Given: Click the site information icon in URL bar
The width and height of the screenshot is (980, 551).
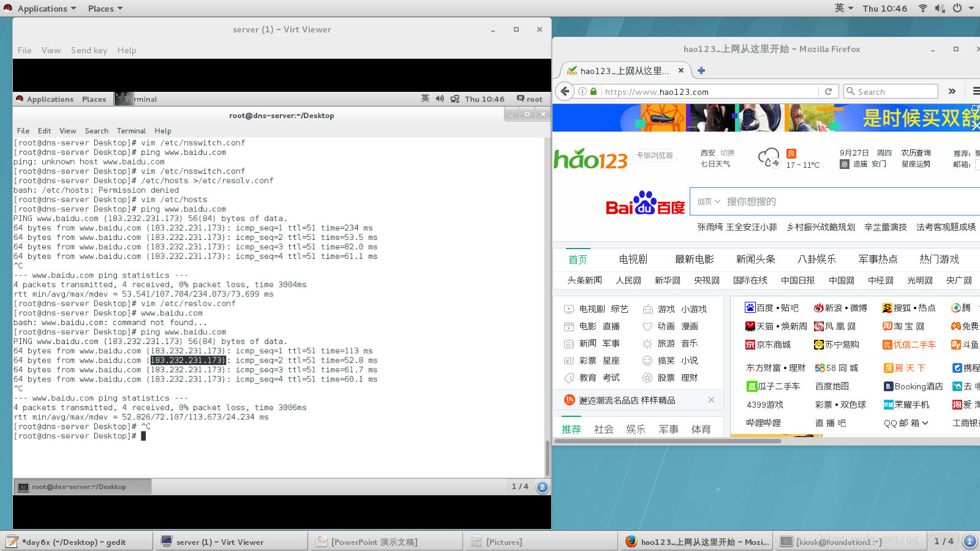Looking at the screenshot, I should click(582, 91).
